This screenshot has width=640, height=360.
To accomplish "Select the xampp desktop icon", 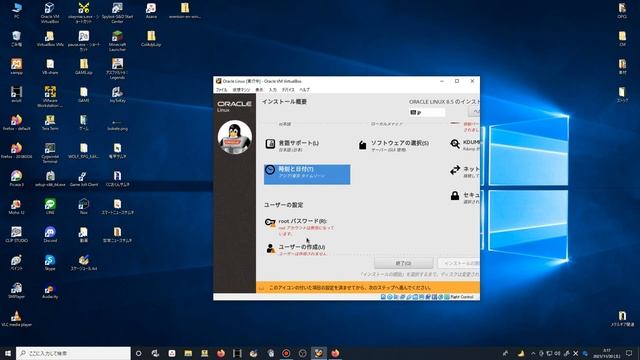I will point(16,67).
